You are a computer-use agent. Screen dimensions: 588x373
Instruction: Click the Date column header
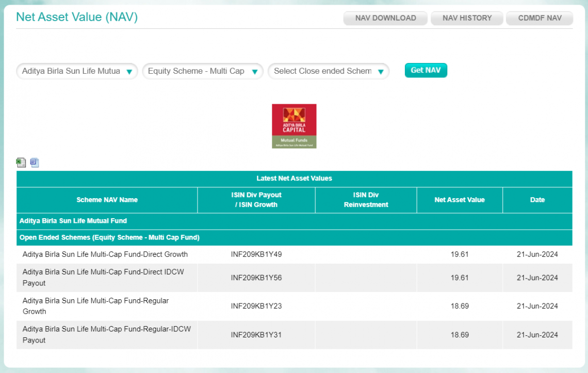537,200
